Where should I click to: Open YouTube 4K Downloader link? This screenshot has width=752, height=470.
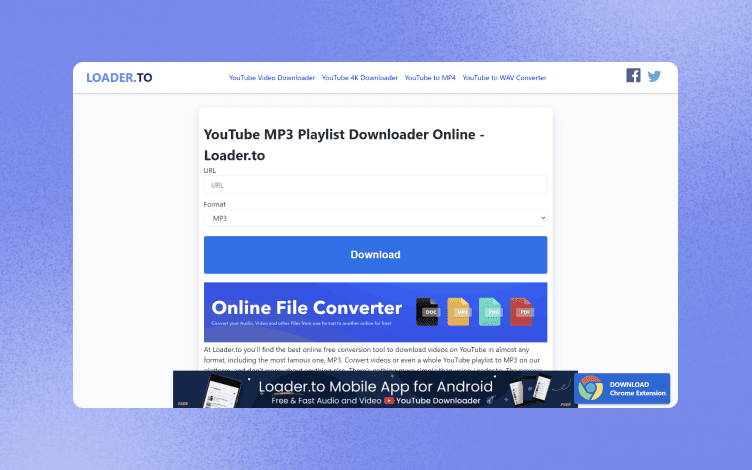360,78
